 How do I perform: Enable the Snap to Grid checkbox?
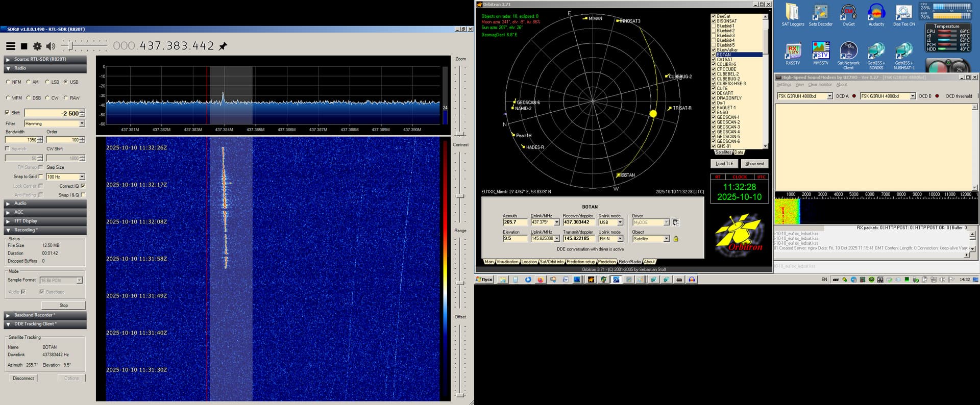[x=41, y=176]
